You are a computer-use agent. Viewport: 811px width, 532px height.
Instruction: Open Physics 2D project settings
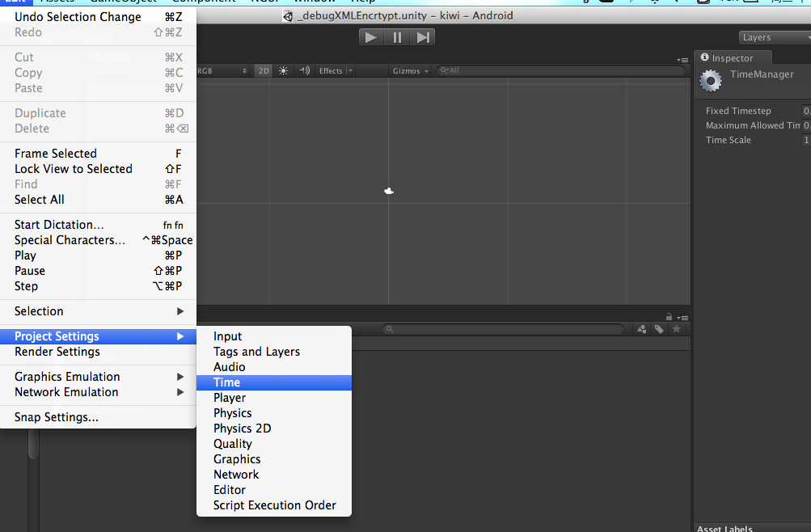[x=274, y=429]
